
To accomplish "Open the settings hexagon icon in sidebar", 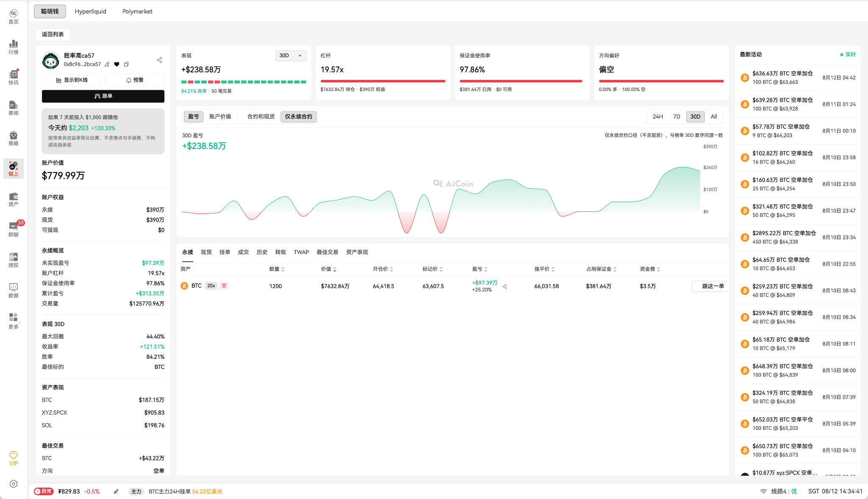I will click(14, 484).
